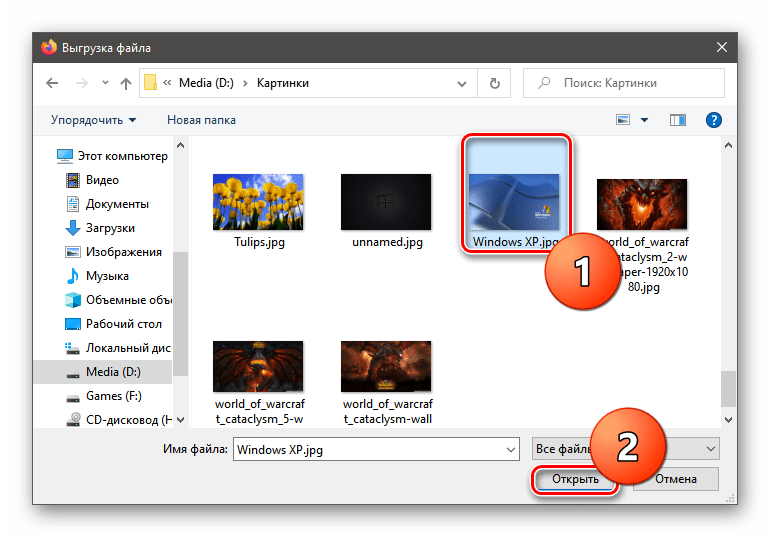Click the Отмена button
The image size is (770, 537).
pyautogui.click(x=676, y=479)
